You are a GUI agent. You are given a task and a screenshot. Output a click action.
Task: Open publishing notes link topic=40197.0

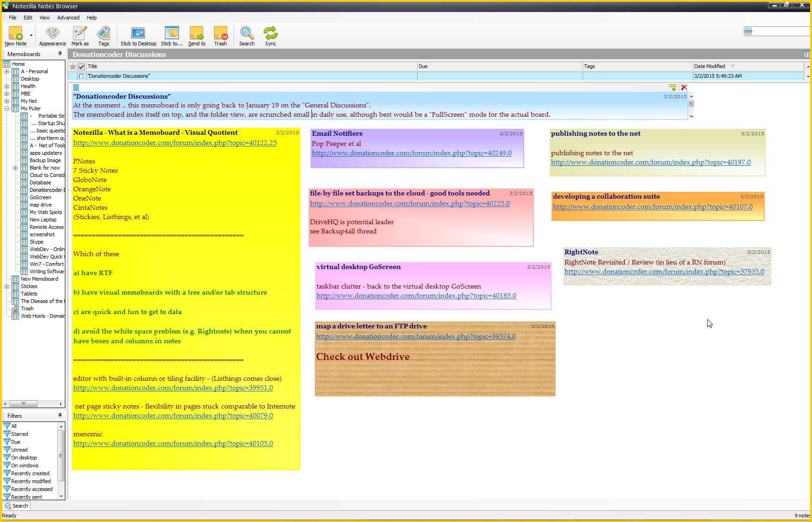pyautogui.click(x=651, y=162)
